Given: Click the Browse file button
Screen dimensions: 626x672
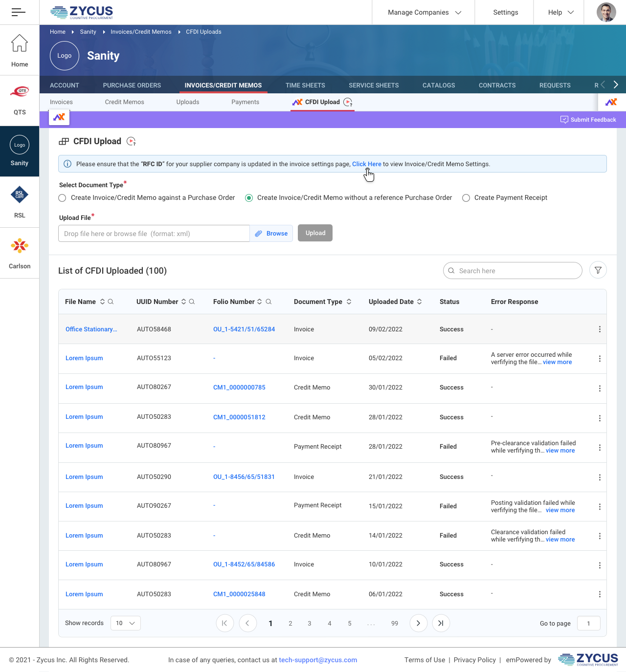Looking at the screenshot, I should 271,234.
